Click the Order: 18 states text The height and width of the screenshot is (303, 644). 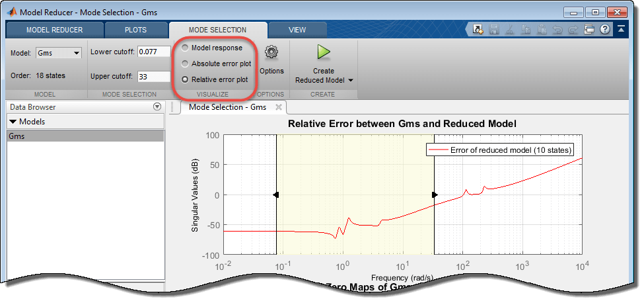coord(38,75)
